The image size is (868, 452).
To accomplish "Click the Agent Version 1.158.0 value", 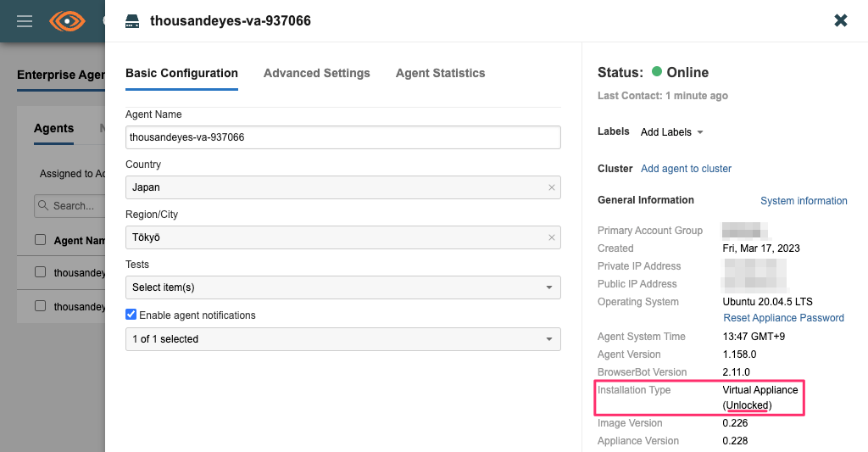I will click(739, 354).
